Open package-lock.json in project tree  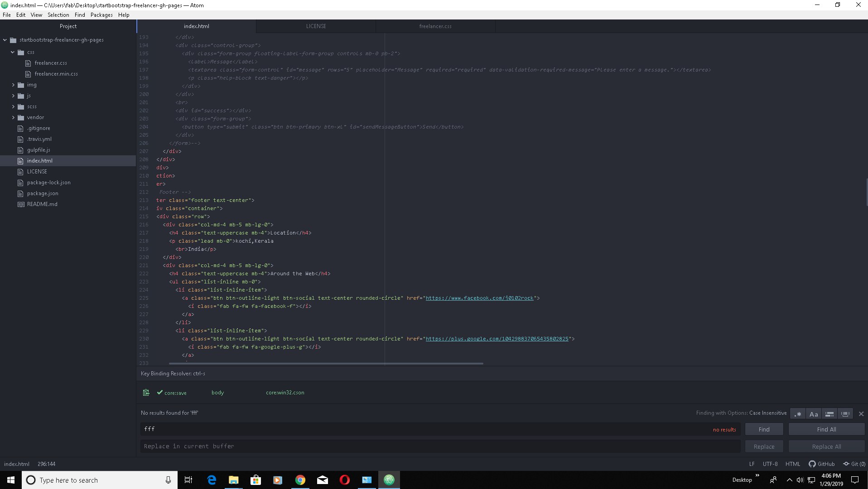coord(48,182)
